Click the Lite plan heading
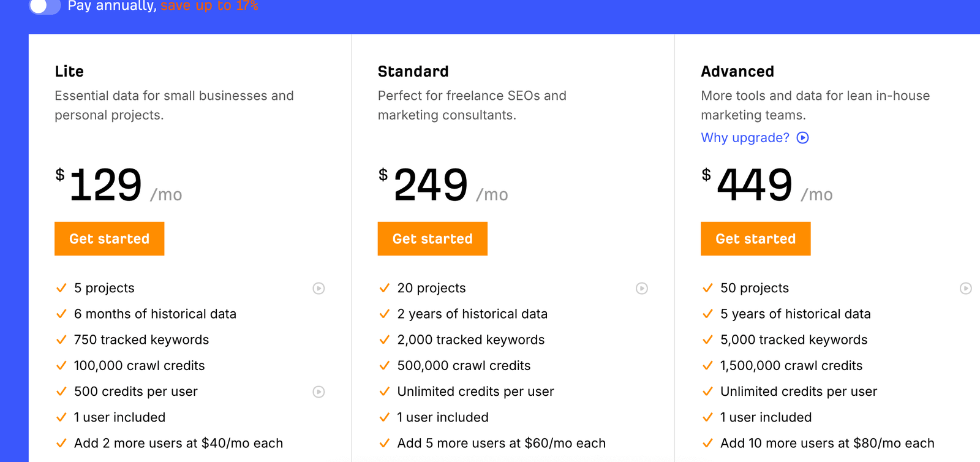 pyautogui.click(x=69, y=72)
